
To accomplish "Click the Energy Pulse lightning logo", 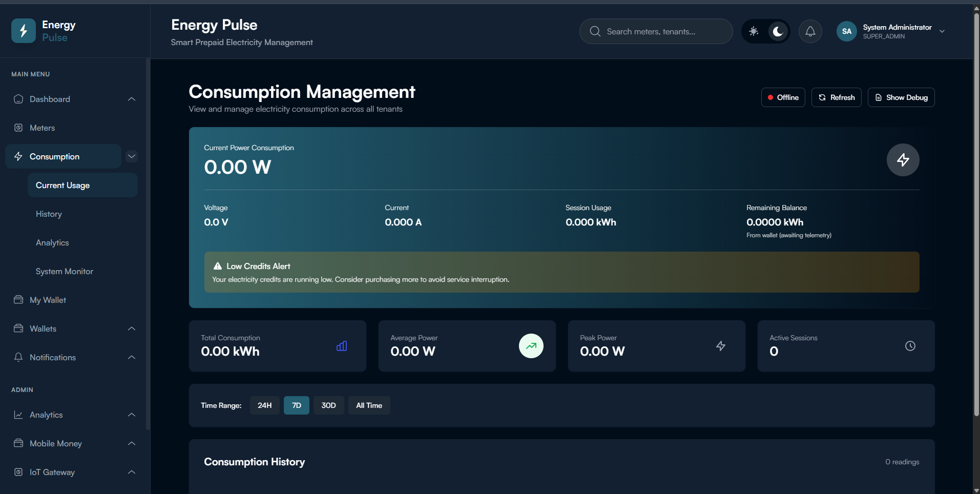I will click(24, 31).
